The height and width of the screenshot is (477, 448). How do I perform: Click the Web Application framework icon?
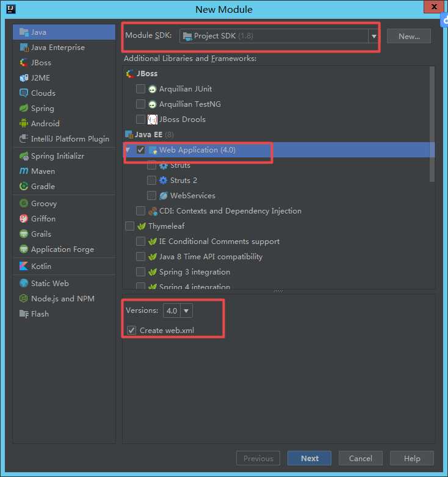click(x=153, y=150)
